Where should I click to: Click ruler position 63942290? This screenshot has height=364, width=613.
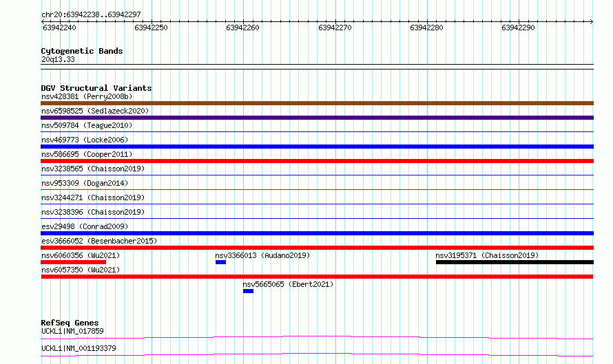tap(518, 28)
